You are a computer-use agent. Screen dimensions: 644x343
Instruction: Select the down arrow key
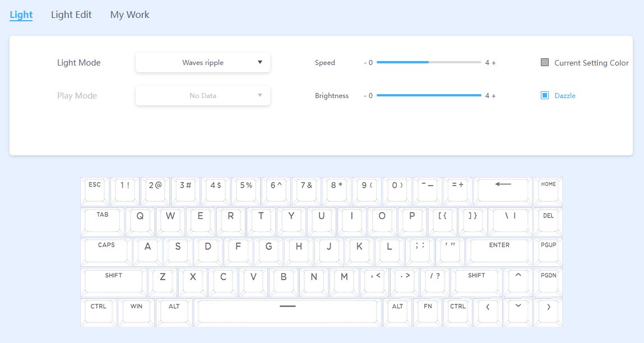coord(518,311)
